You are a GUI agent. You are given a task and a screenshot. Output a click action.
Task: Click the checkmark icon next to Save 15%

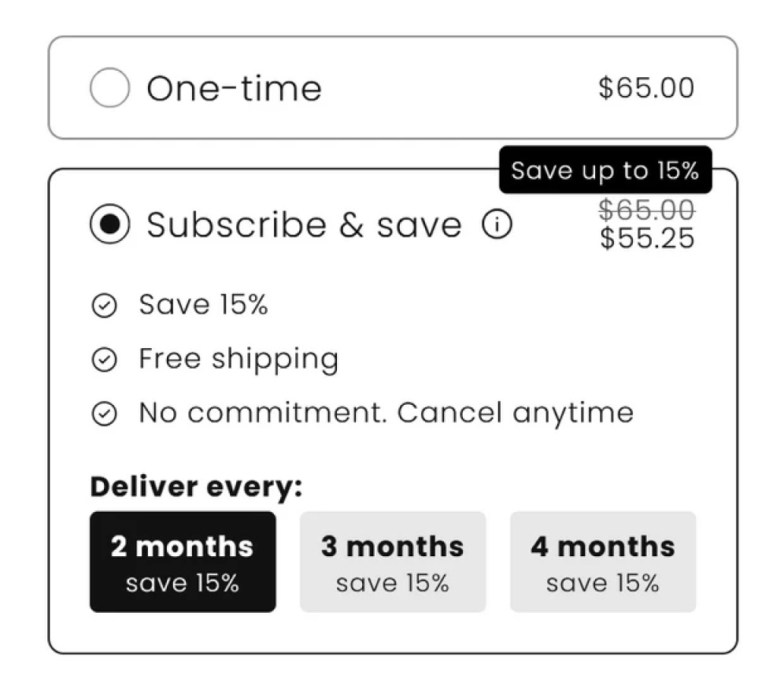104,306
